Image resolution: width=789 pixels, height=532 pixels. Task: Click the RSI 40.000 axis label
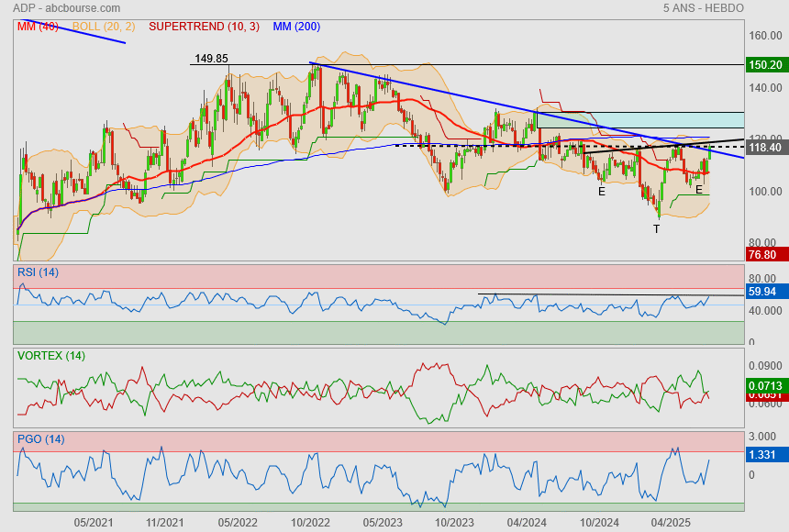[765, 311]
